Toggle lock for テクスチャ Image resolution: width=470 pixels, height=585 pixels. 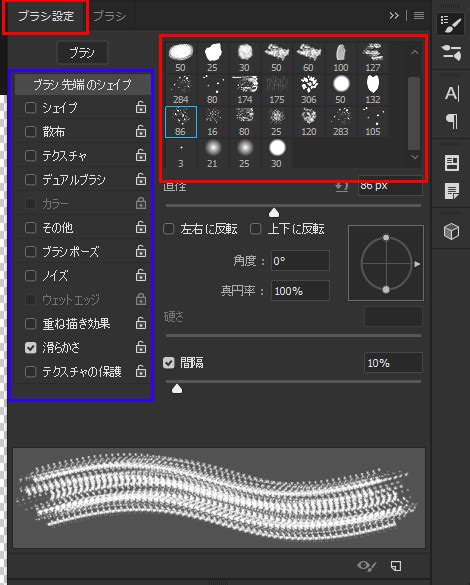[x=141, y=155]
